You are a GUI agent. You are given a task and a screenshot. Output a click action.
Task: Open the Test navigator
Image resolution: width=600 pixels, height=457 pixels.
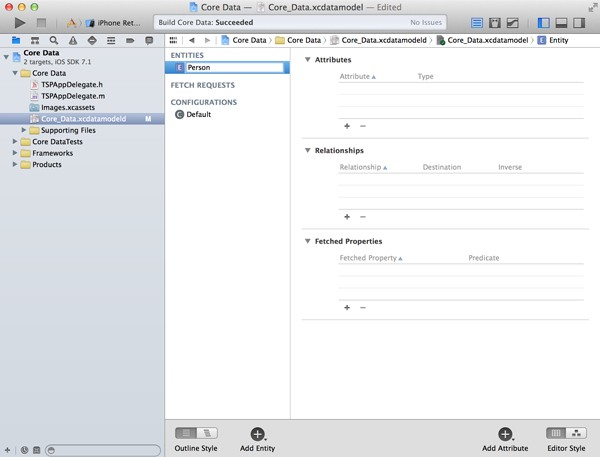(x=92, y=40)
